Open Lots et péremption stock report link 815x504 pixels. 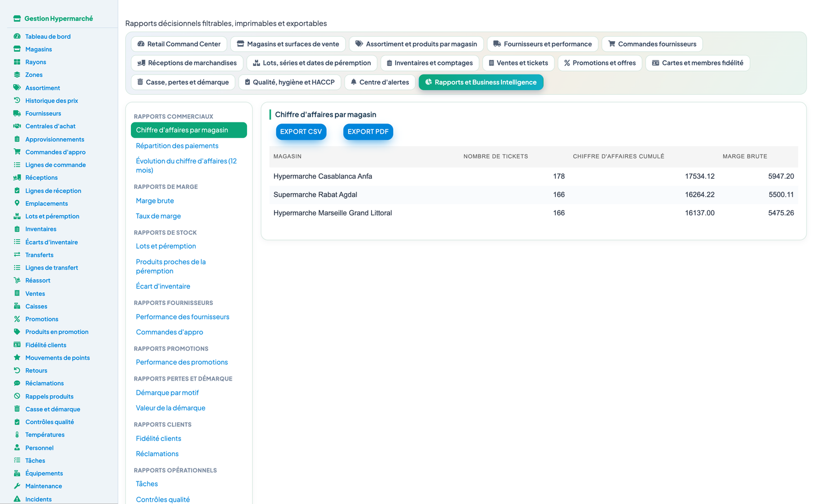pyautogui.click(x=166, y=246)
